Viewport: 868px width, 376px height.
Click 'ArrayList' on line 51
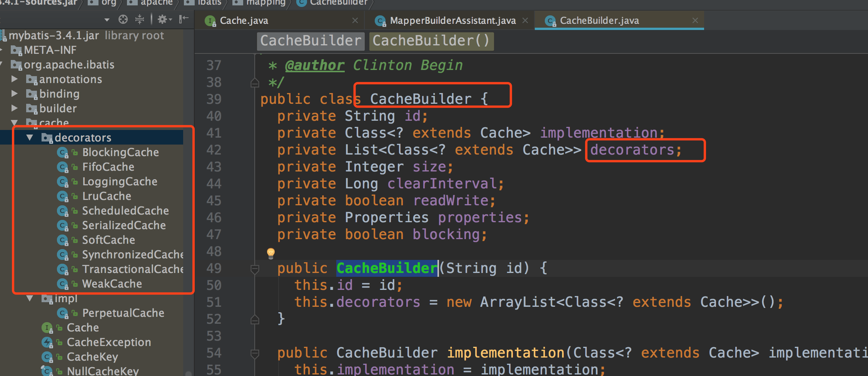pos(518,302)
